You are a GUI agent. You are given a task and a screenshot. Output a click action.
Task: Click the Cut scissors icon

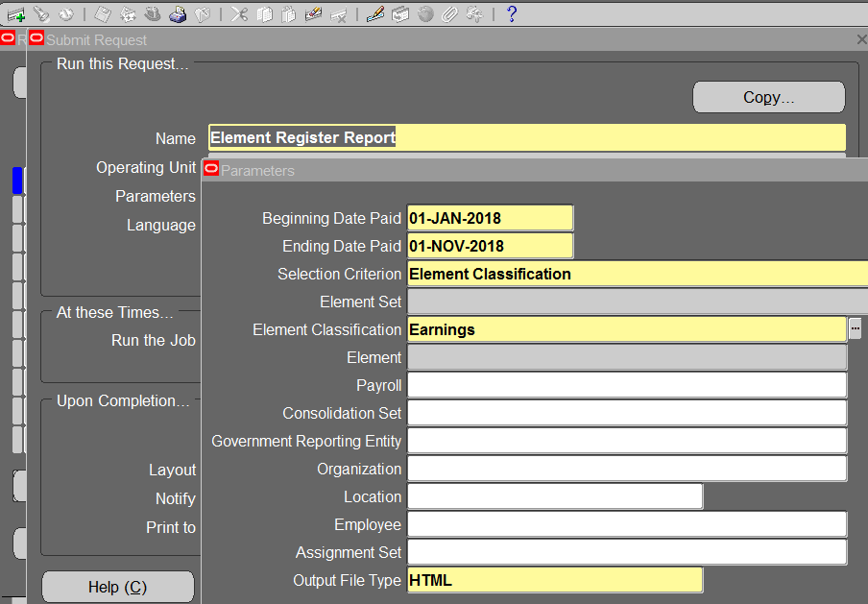tap(240, 13)
